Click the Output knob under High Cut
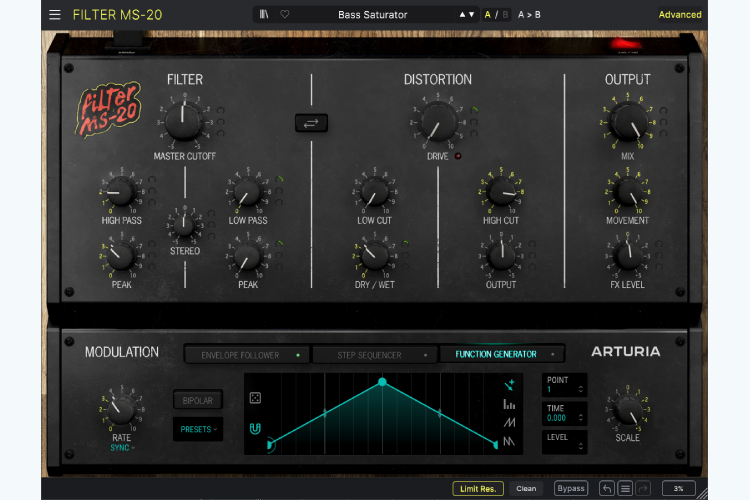Viewport: 750px width, 500px height. pos(501,256)
